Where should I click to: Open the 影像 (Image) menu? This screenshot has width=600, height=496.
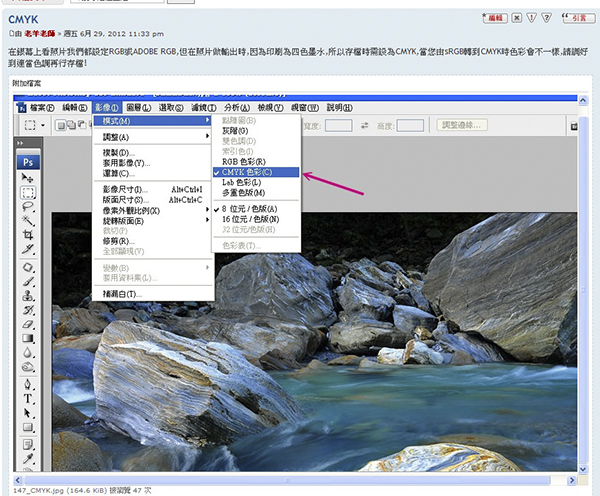coord(106,107)
